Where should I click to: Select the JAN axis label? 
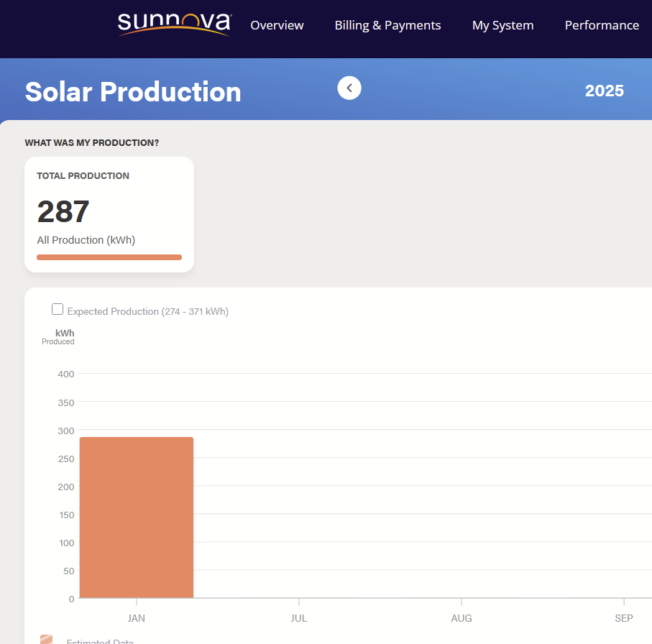coord(137,618)
